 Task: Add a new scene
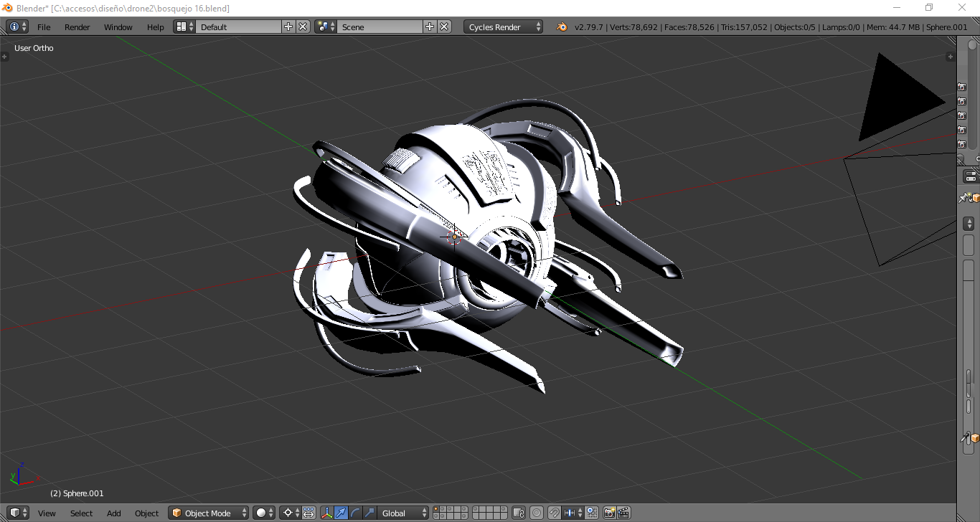click(430, 27)
